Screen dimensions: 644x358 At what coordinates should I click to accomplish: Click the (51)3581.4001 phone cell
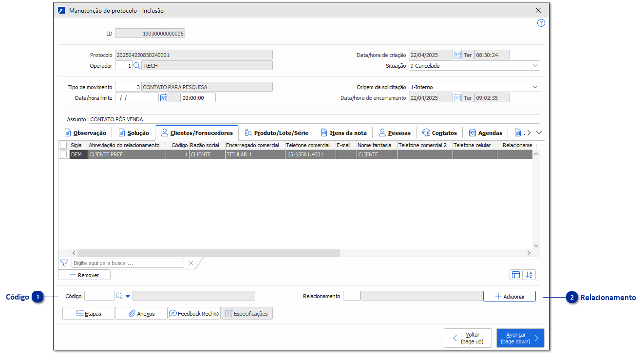[310, 154]
